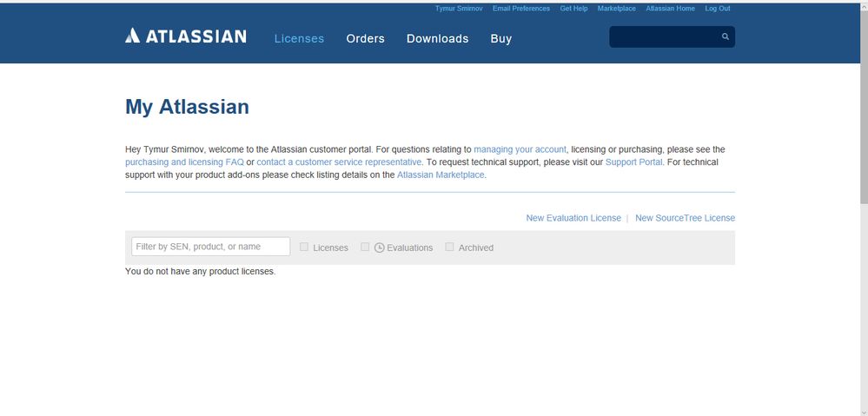Create a New Evaluation License
This screenshot has width=868, height=416.
tap(573, 218)
